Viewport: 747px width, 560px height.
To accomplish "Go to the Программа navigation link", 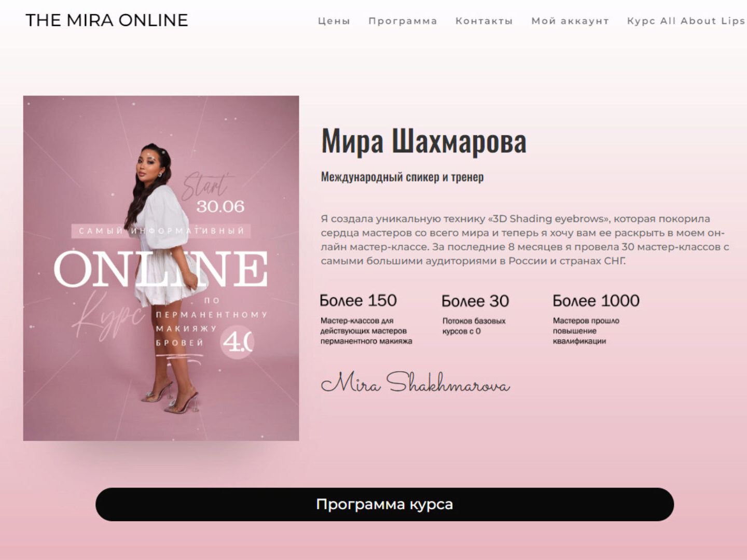I will (x=403, y=21).
